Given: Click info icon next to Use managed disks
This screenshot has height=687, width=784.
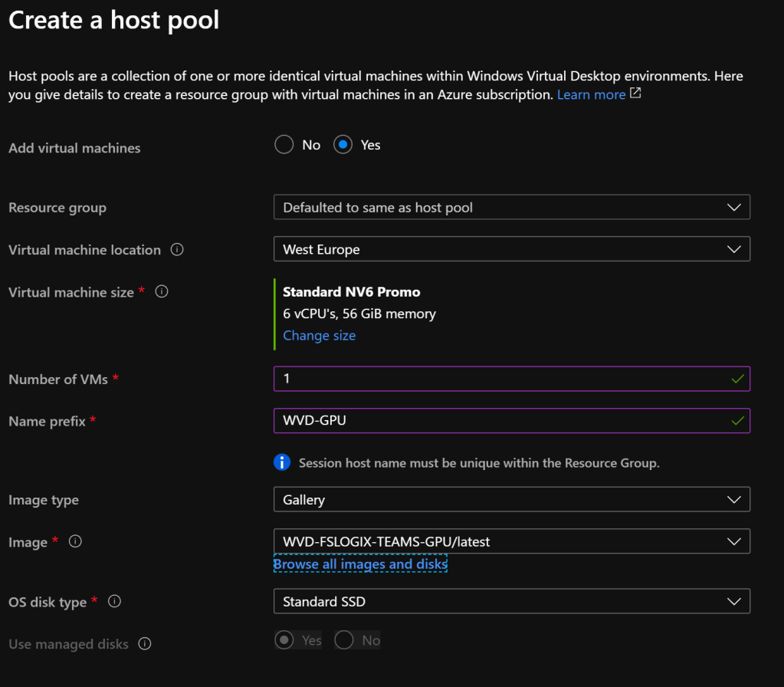Looking at the screenshot, I should [x=144, y=644].
